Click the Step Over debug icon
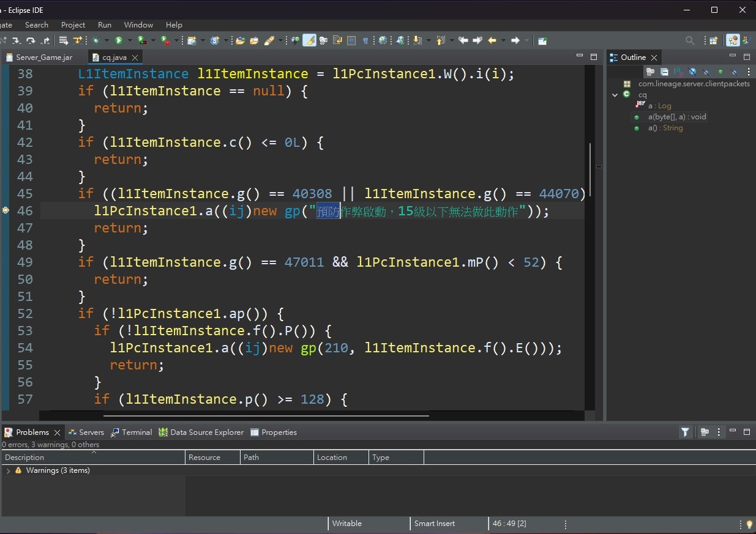 [x=31, y=40]
